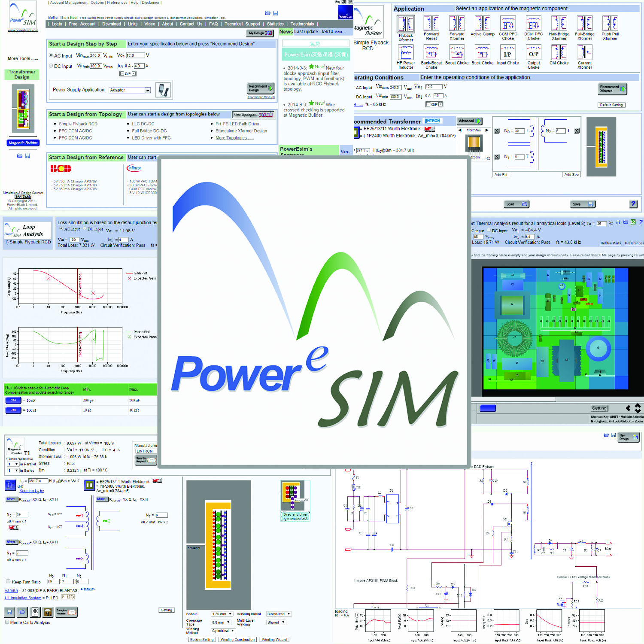Open the Download menu item
This screenshot has height=644, width=644.
click(x=112, y=24)
